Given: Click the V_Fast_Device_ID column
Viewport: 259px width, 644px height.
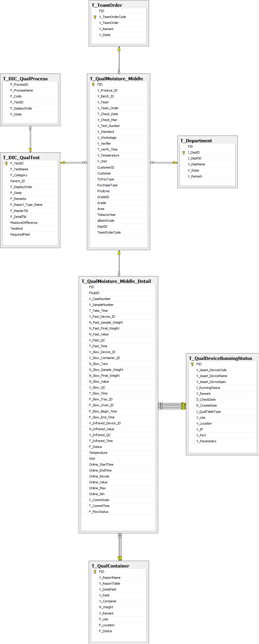Looking at the screenshot, I should [118, 317].
